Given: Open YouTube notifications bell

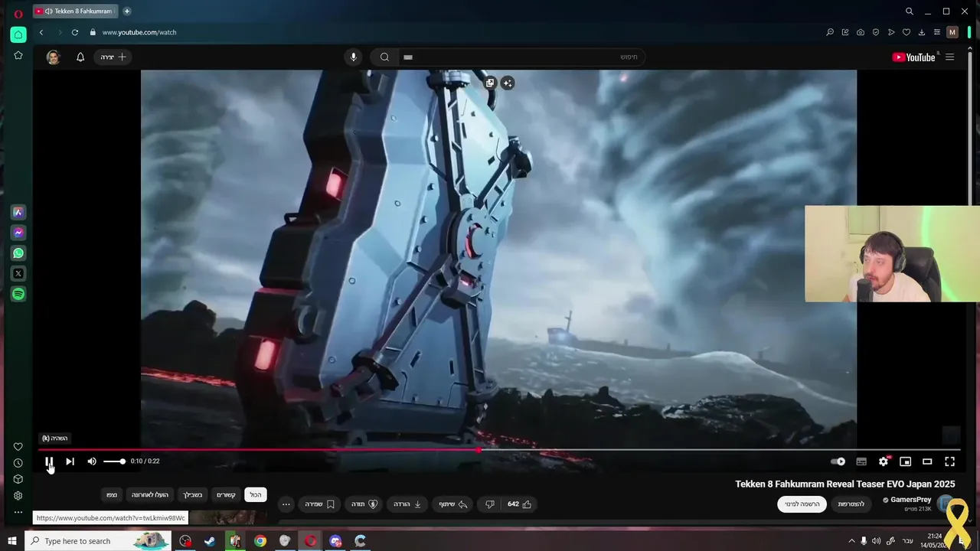Looking at the screenshot, I should tap(80, 57).
